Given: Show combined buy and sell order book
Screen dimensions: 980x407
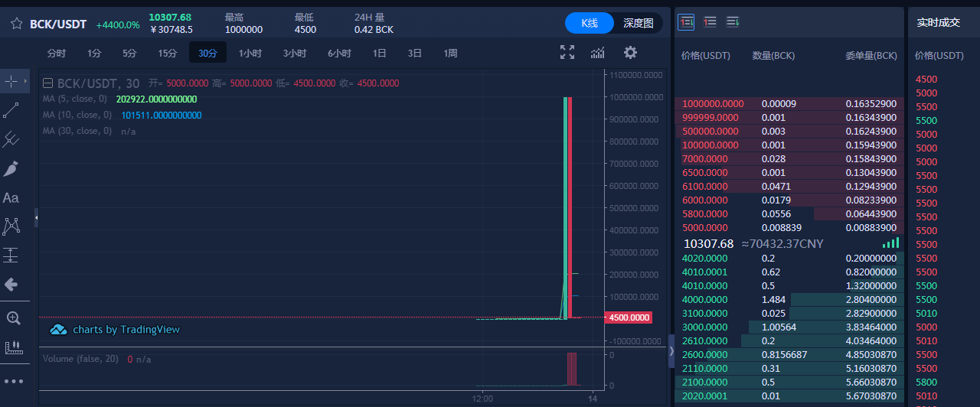Looking at the screenshot, I should pos(686,21).
